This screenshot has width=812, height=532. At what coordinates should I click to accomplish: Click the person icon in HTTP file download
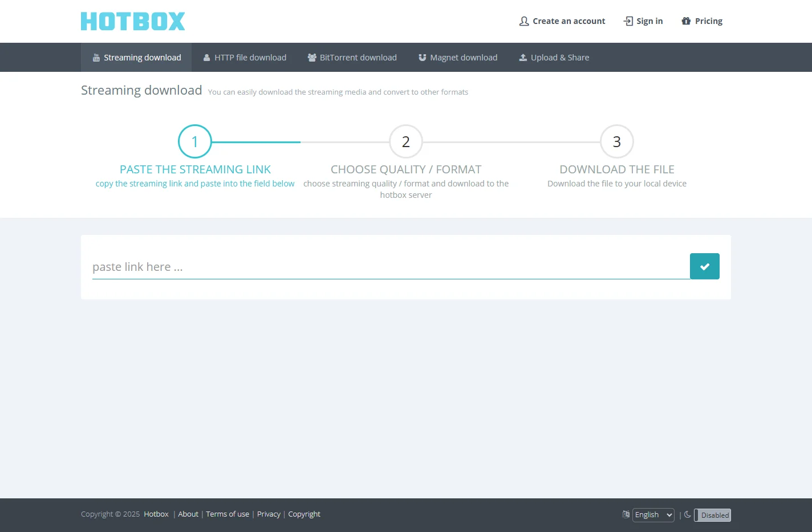point(207,58)
